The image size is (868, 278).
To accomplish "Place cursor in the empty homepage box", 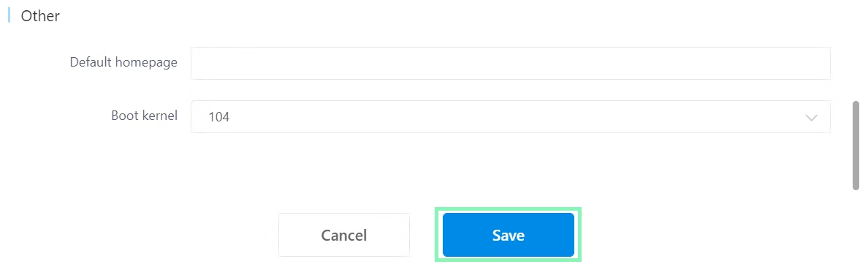I will (511, 63).
